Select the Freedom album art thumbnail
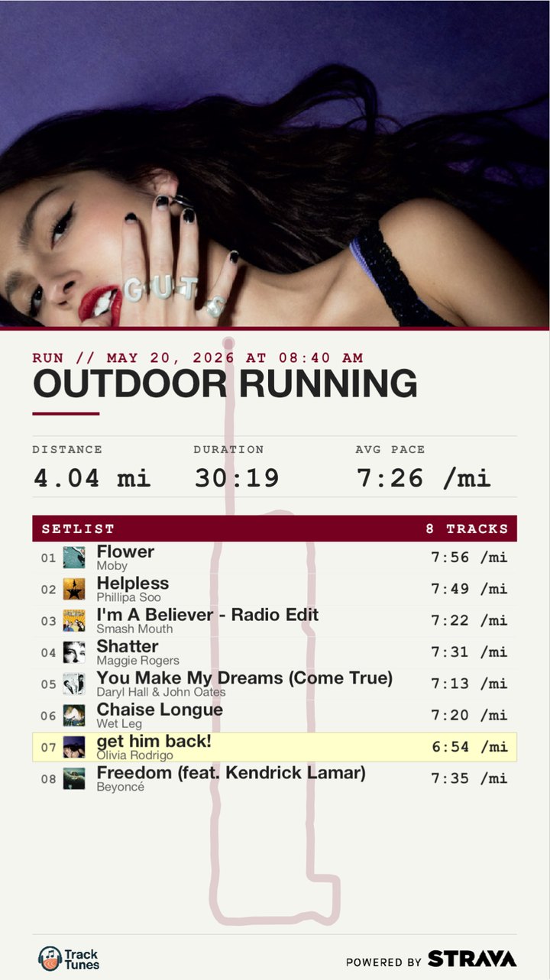 [x=74, y=778]
